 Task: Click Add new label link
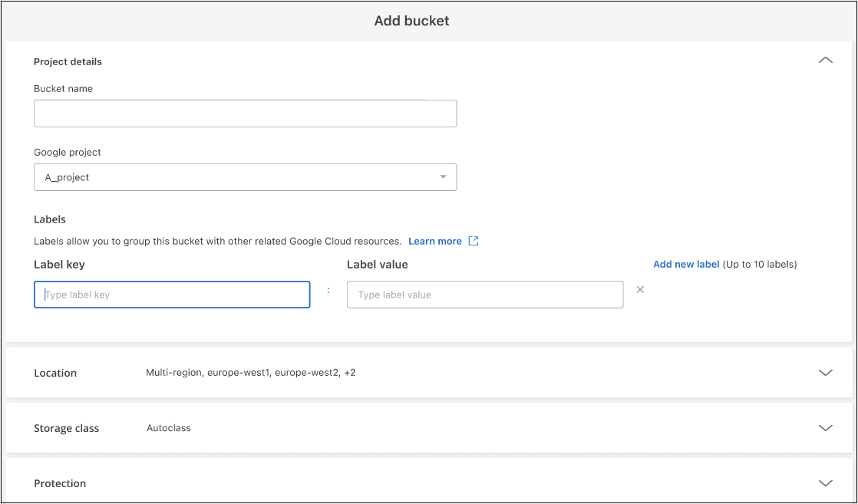(x=686, y=265)
